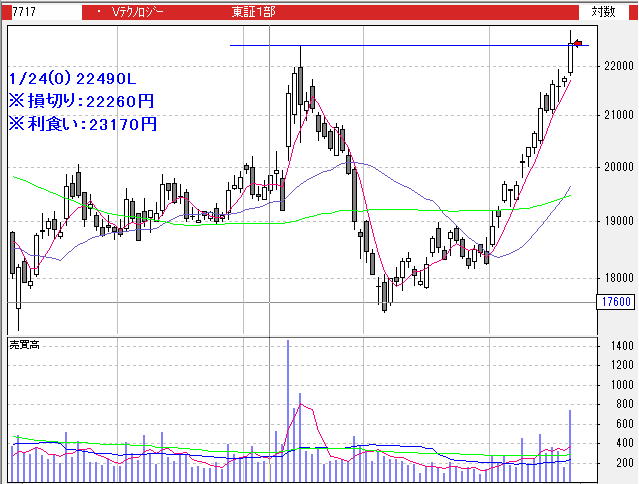Click the 利食い:23170円 take-profit annotation
Screen dimensions: 639x484
82,124
